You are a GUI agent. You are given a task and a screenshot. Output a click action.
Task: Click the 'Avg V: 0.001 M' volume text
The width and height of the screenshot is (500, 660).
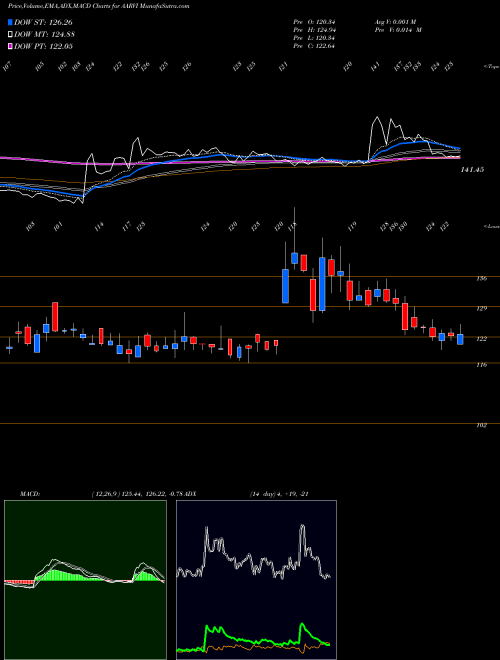[398, 22]
